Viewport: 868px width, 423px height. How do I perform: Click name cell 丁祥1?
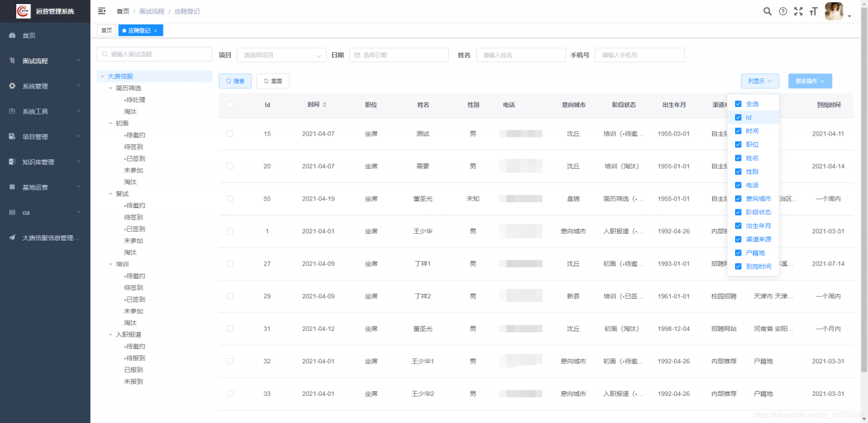[x=422, y=264]
